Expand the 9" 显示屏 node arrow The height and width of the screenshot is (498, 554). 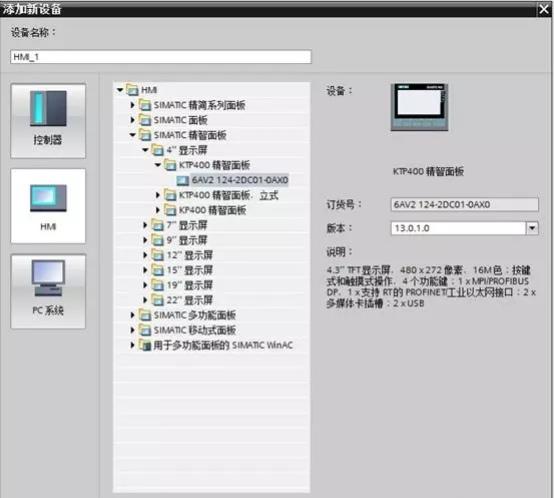145,240
